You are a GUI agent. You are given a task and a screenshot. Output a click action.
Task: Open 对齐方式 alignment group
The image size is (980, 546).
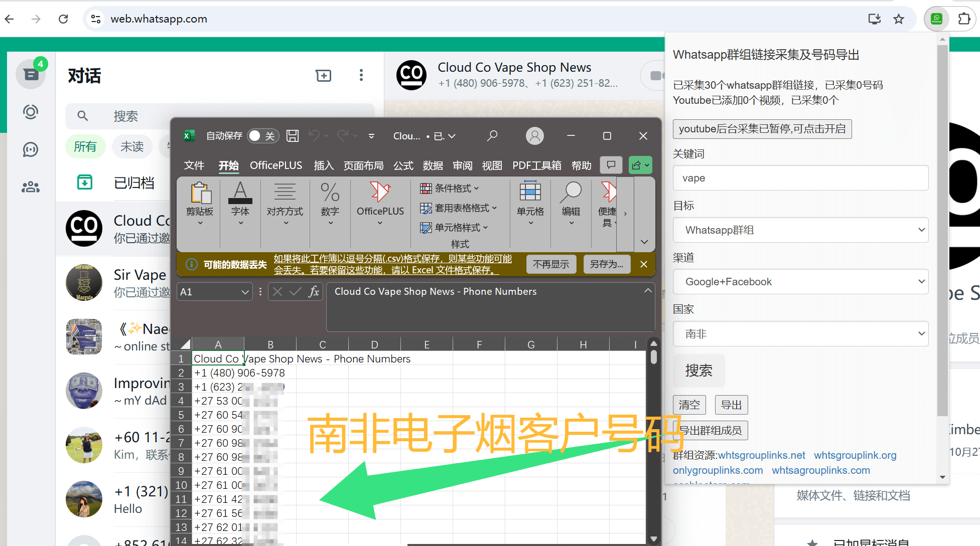(285, 205)
